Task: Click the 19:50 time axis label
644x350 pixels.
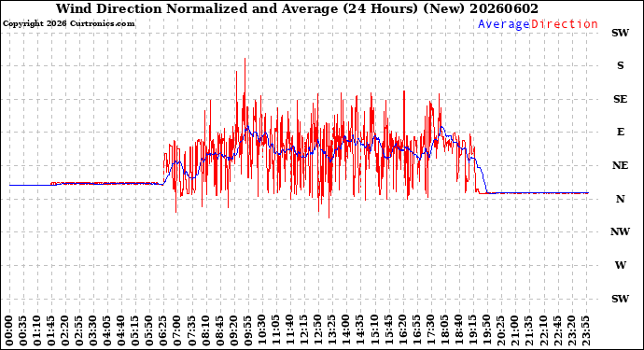Action: click(x=487, y=331)
